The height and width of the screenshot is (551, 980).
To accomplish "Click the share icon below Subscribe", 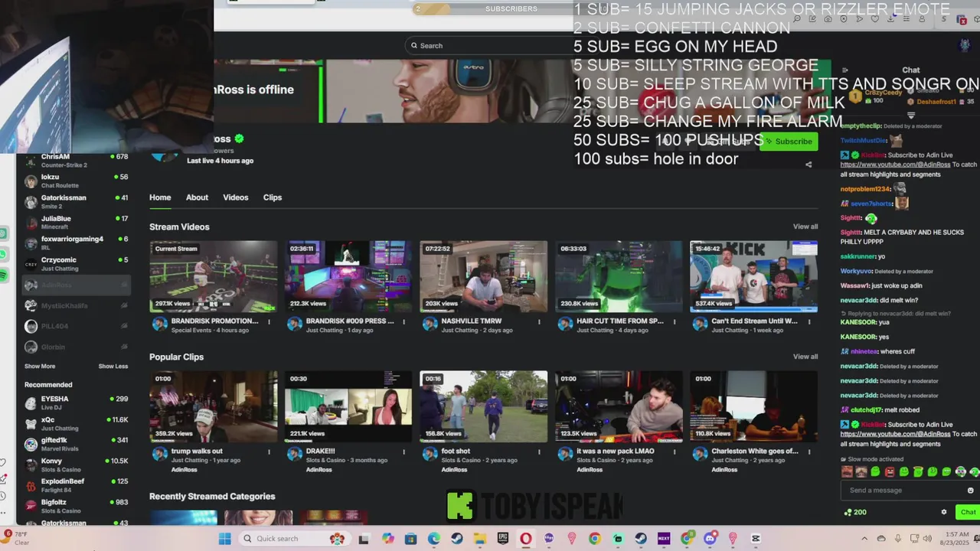I will tap(808, 164).
